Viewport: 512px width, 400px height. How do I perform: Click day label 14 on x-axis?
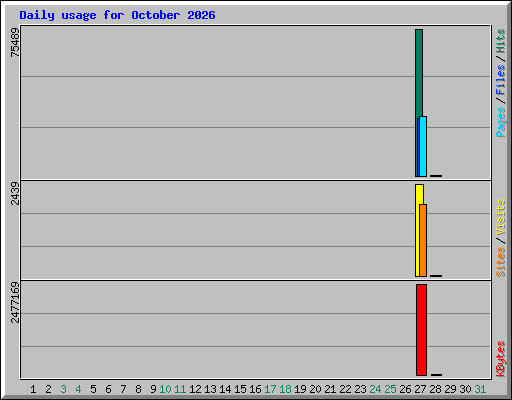[225, 389]
